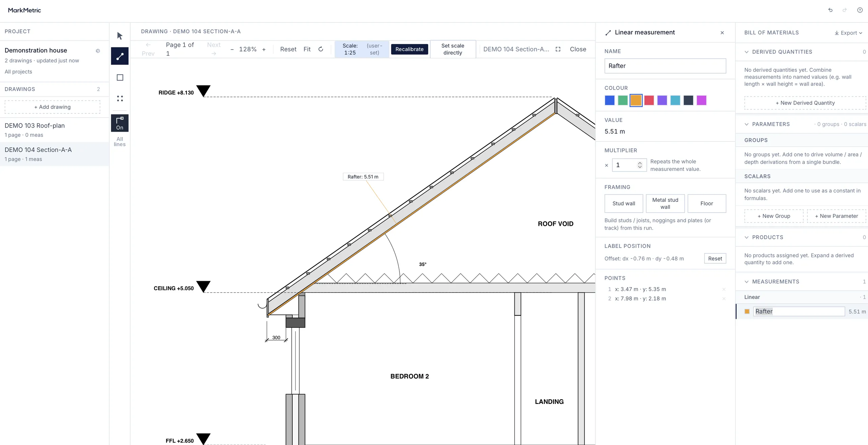Select DEMO 104 Section-A-A drawing
Screen dimensions: 868x445
pos(55,154)
